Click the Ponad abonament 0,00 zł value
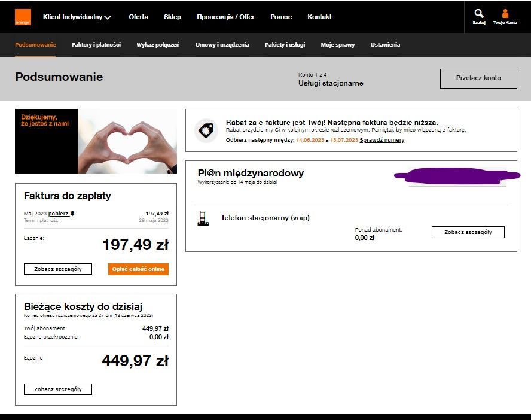Screen dimensions: 531x420 point(364,238)
